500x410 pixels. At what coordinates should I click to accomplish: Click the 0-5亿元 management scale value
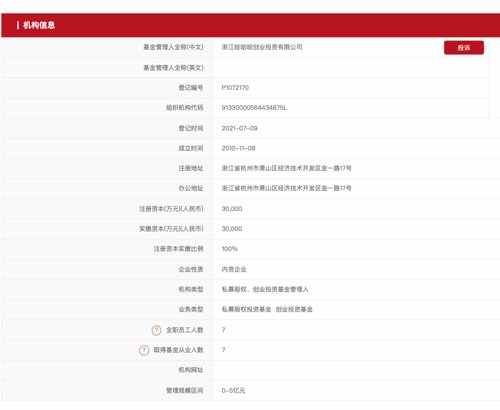(233, 390)
